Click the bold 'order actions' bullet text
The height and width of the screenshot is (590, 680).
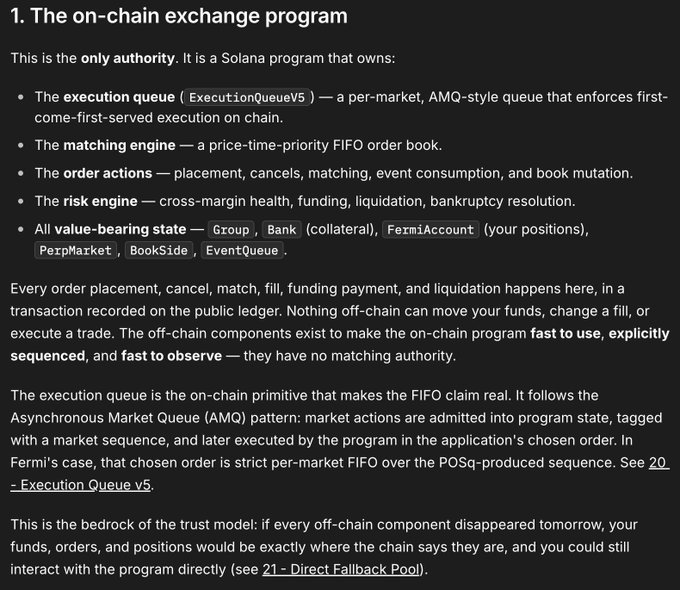click(108, 173)
